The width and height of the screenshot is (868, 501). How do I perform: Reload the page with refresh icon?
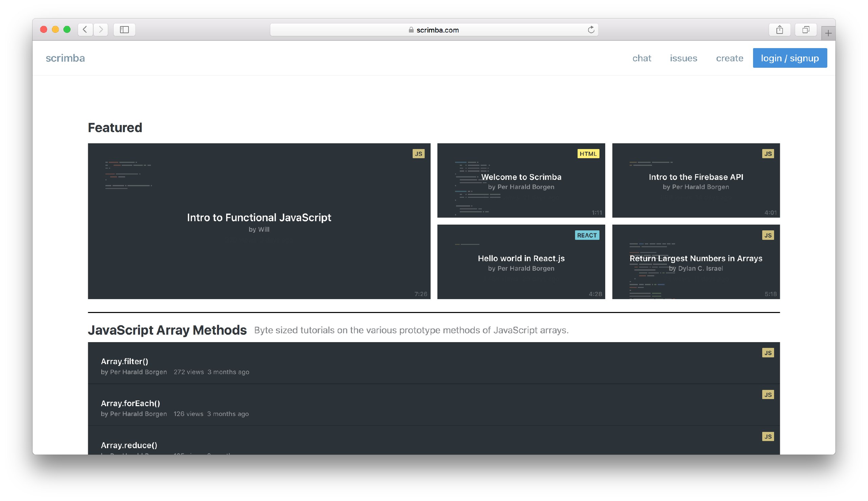point(591,29)
